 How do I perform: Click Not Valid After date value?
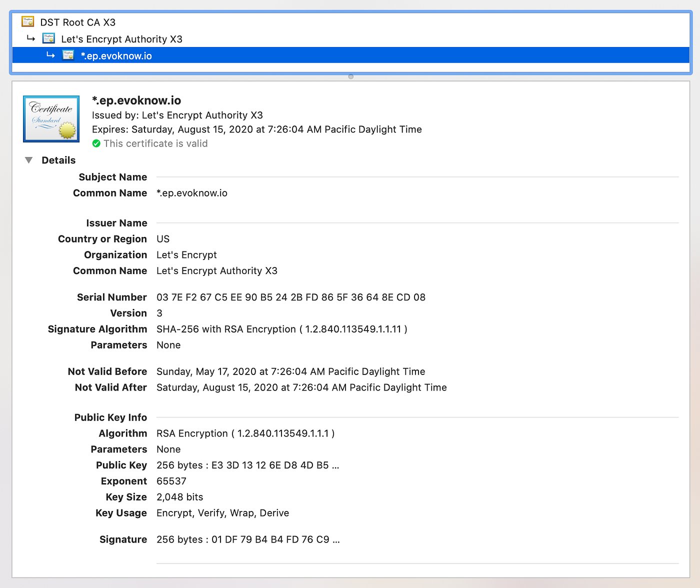[301, 387]
